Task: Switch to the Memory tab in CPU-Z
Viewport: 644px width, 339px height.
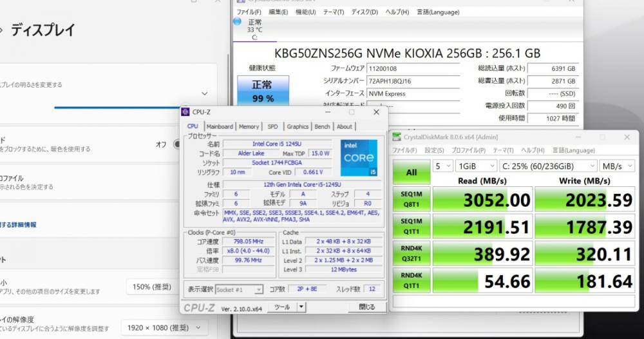Action: (x=249, y=126)
